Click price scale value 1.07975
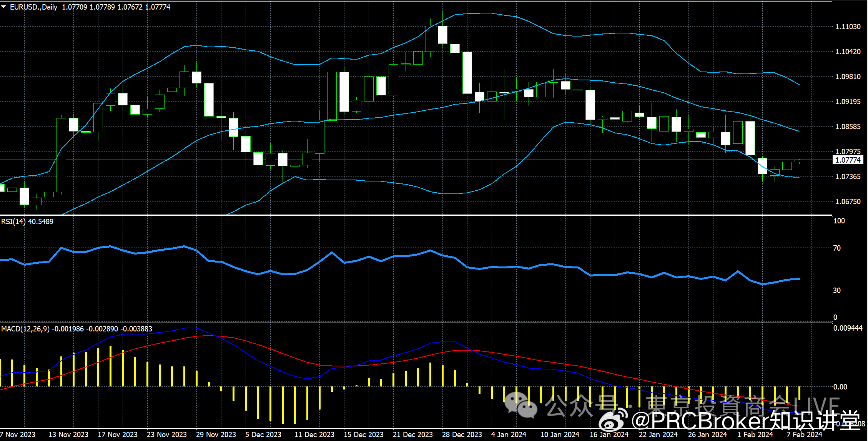Screen dimensions: 868x441 (848, 151)
